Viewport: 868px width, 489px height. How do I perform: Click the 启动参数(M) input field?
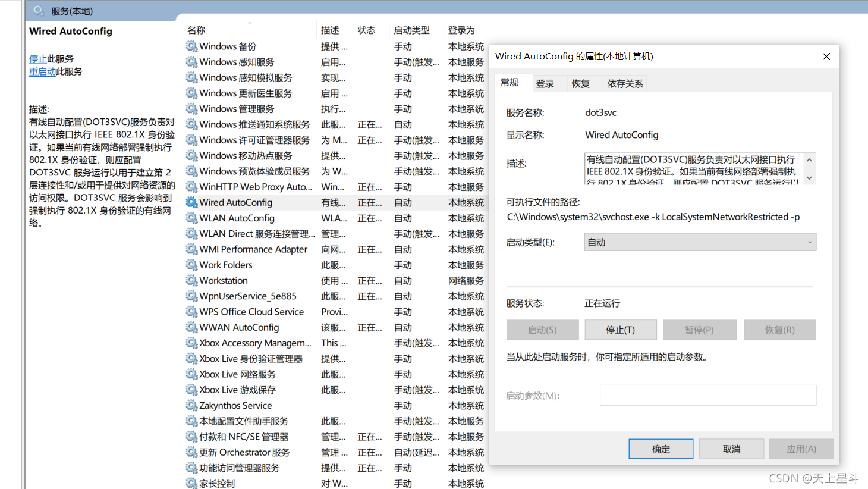(x=708, y=396)
